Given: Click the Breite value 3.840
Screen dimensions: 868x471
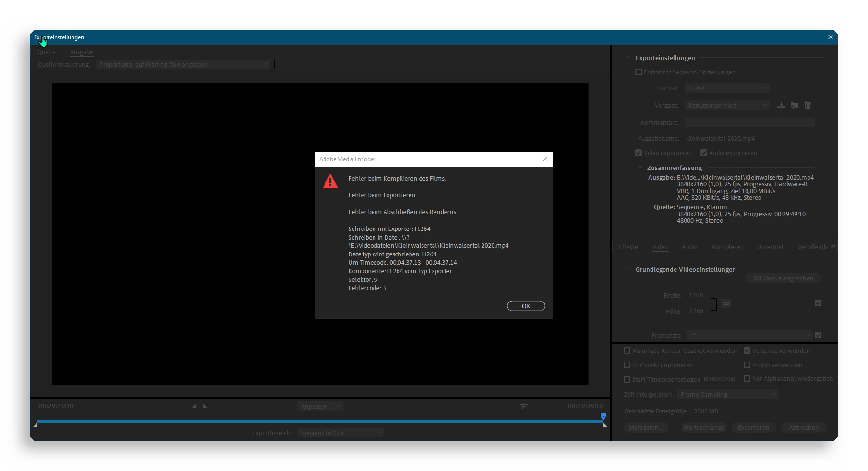Looking at the screenshot, I should click(x=696, y=295).
